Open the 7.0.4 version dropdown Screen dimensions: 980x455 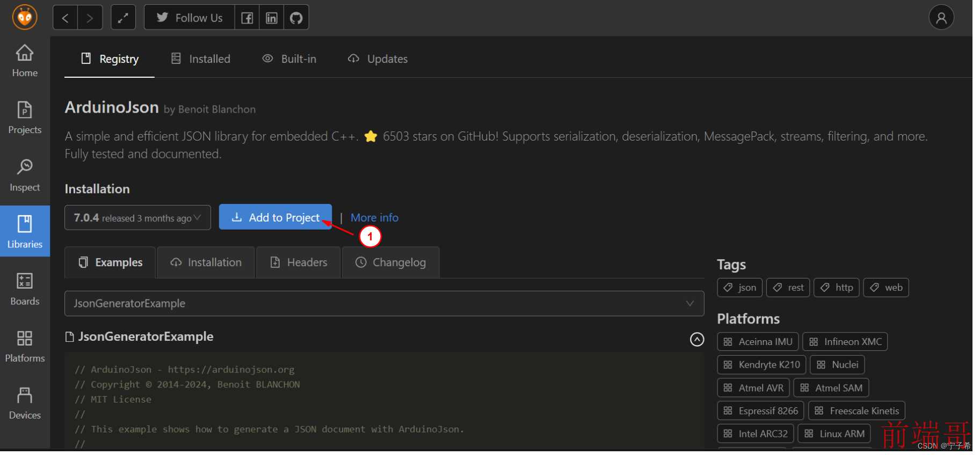[x=137, y=218]
